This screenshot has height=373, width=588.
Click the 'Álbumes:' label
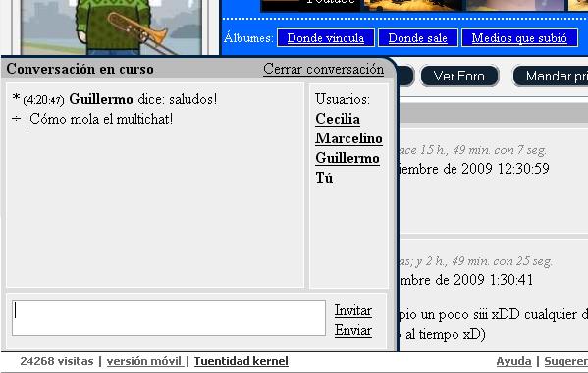coord(248,38)
